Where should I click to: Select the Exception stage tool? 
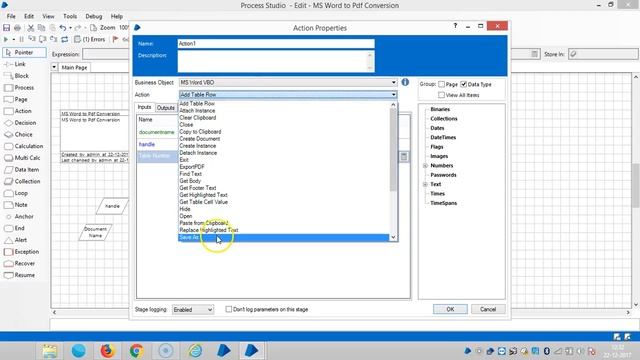pos(22,252)
